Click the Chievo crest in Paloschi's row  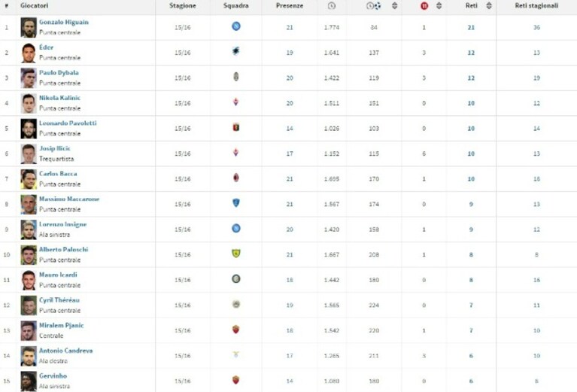pyautogui.click(x=236, y=254)
